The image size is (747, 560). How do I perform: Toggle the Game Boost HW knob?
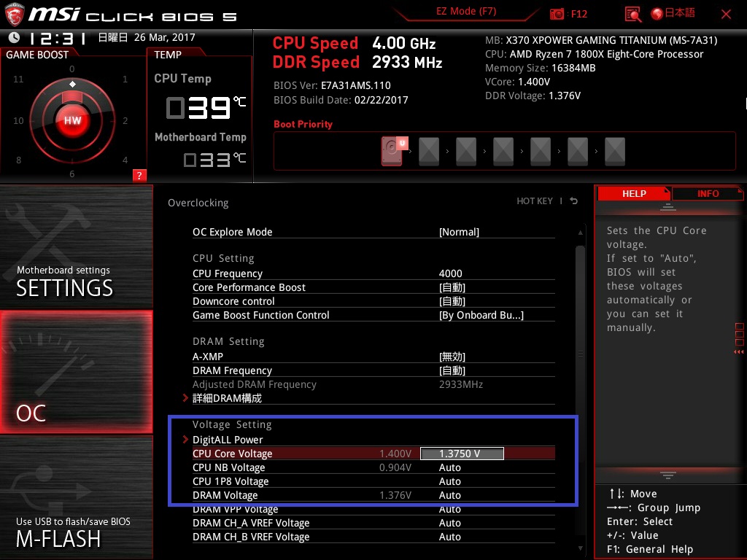[72, 120]
